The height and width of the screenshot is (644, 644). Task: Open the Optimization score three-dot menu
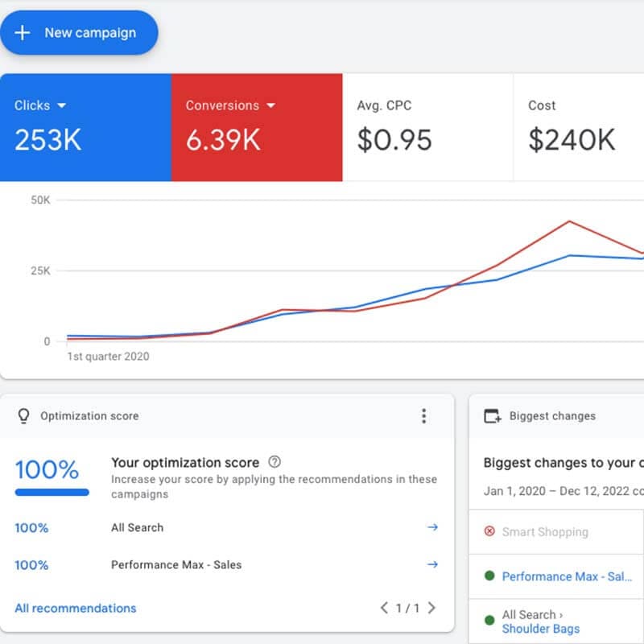coord(424,416)
